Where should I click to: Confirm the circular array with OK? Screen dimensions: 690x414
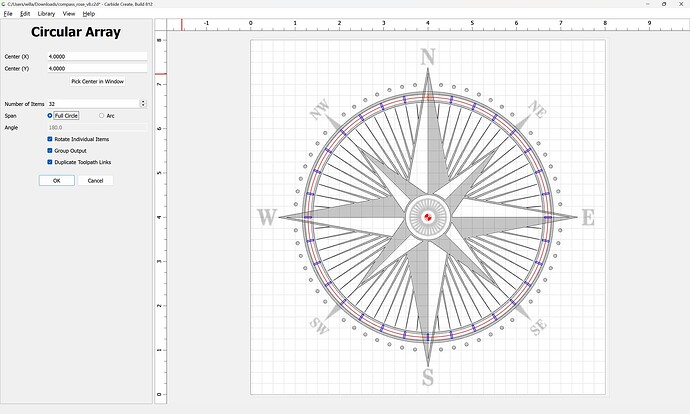(x=57, y=181)
